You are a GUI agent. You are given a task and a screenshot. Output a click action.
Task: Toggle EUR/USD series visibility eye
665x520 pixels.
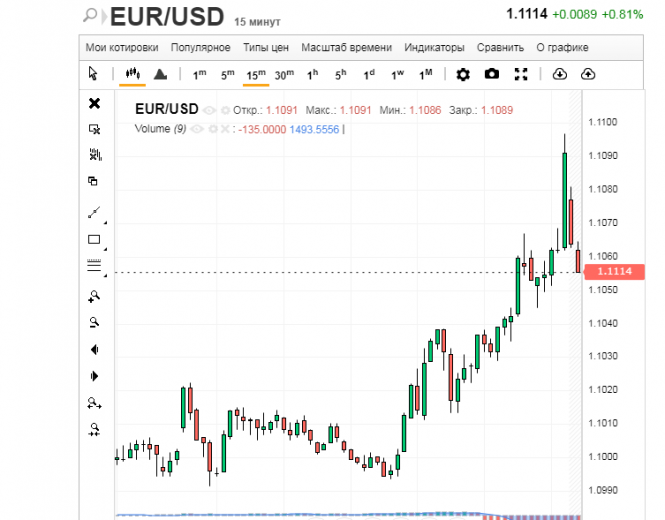(209, 111)
